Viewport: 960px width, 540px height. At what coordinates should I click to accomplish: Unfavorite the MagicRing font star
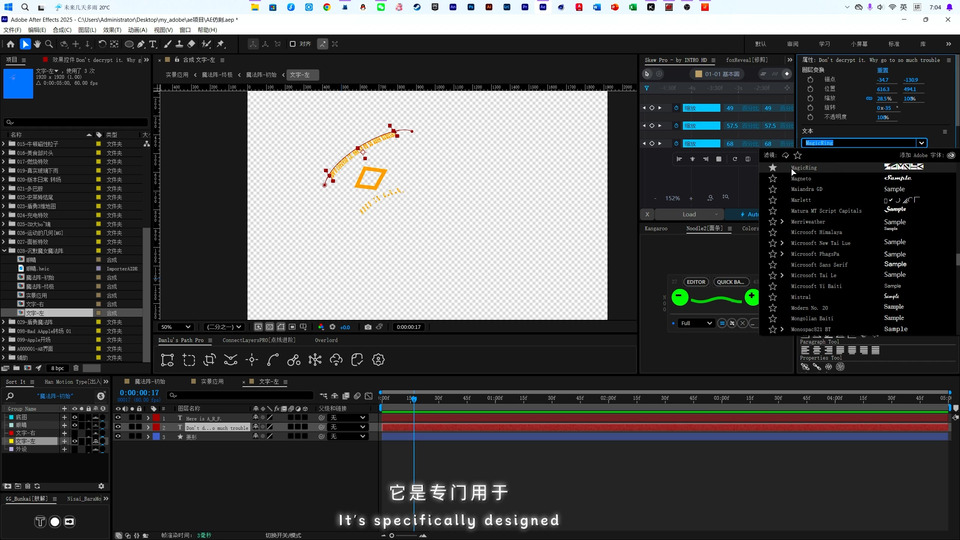pyautogui.click(x=773, y=168)
